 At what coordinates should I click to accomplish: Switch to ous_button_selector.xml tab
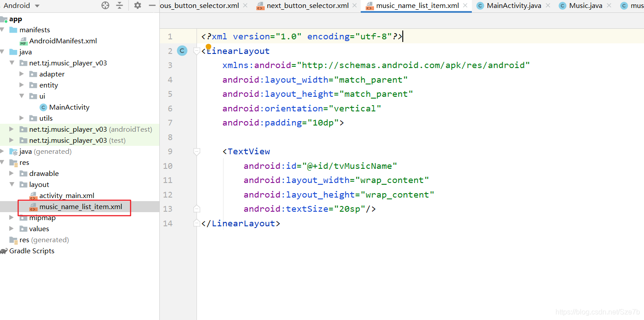pyautogui.click(x=199, y=6)
